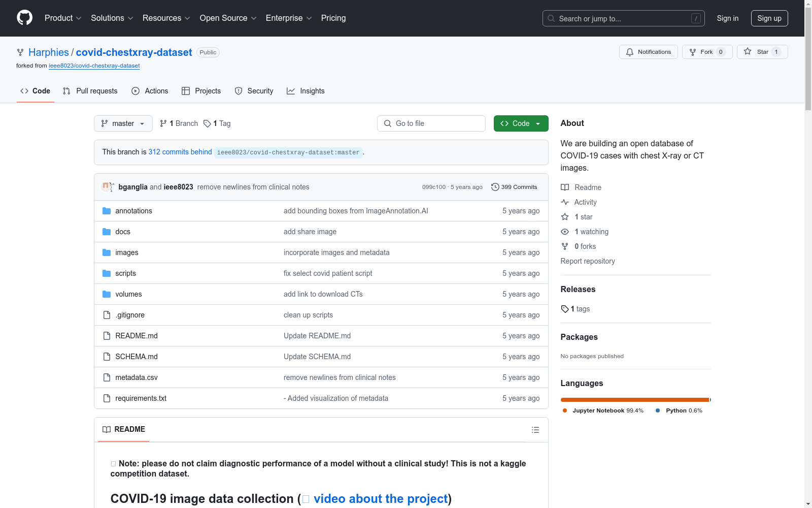This screenshot has width=812, height=508.
Task: Click the .gitignore file icon
Action: pos(107,315)
